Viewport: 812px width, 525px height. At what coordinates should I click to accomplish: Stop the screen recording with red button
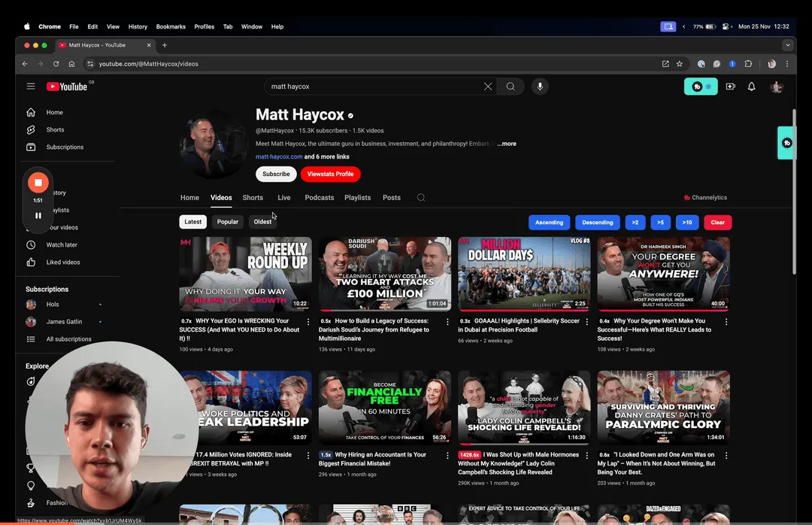38,183
